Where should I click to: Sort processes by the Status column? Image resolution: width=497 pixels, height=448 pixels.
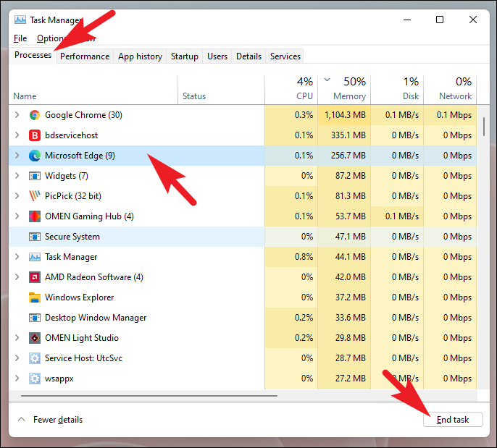tap(221, 90)
